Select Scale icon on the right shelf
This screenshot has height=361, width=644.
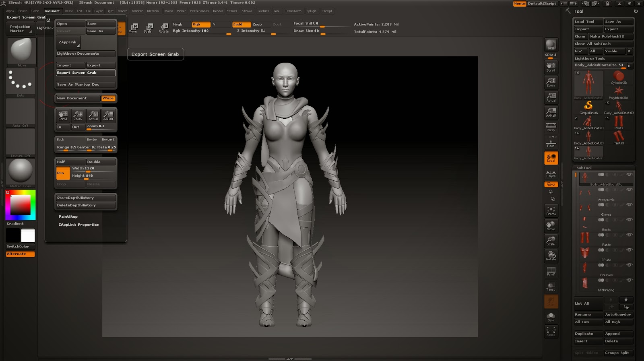coord(551,241)
